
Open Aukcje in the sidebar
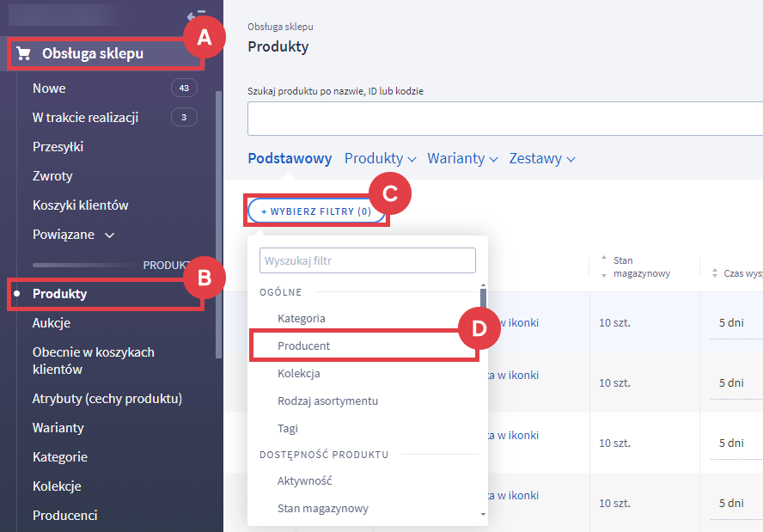[x=52, y=323]
